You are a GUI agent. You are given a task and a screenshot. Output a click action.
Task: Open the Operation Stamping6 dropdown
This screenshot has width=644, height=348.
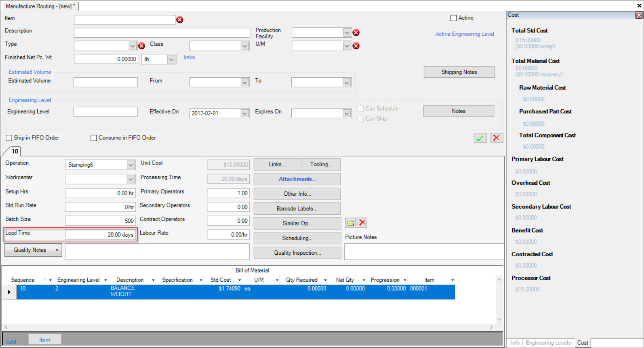point(131,165)
